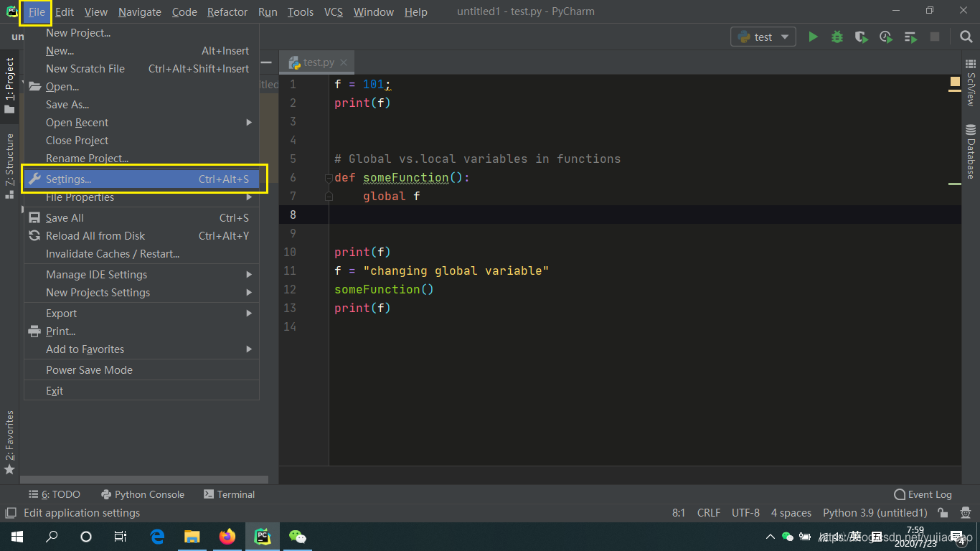The width and height of the screenshot is (980, 551).
Task: Open the Refactor menu
Action: [x=227, y=12]
